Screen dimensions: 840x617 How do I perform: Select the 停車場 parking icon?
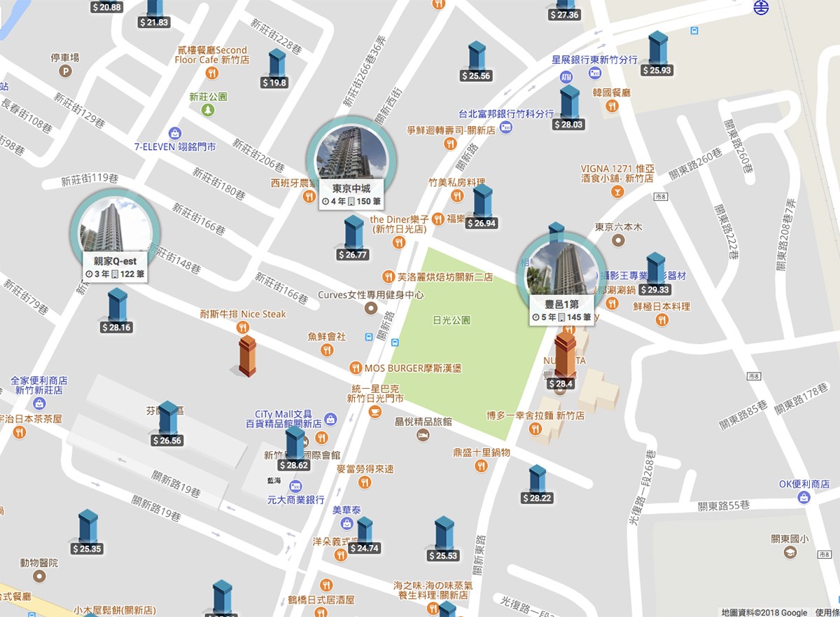[x=66, y=71]
